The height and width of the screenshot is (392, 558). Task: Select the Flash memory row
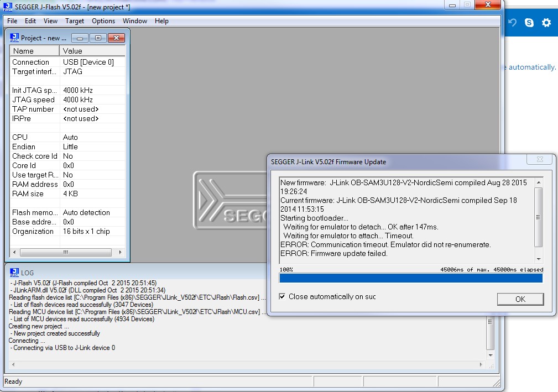pyautogui.click(x=67, y=212)
